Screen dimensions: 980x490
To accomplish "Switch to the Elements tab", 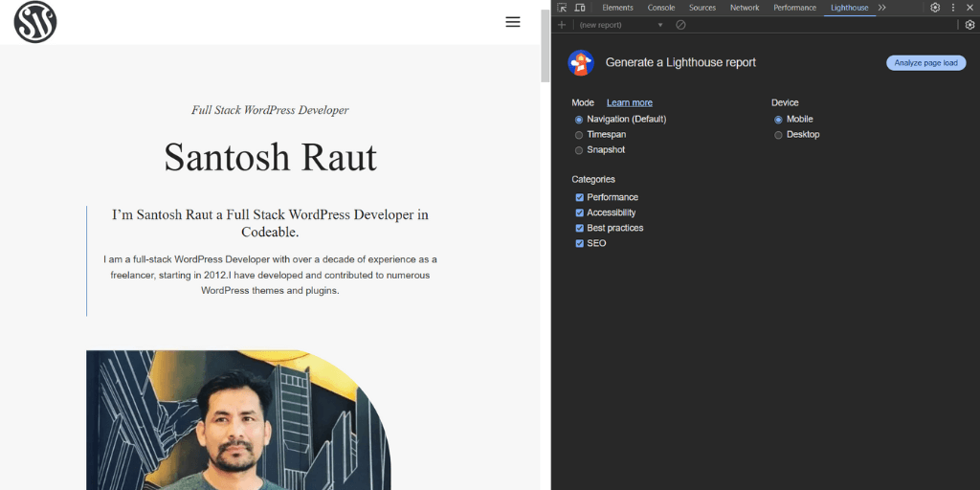I will pyautogui.click(x=617, y=8).
